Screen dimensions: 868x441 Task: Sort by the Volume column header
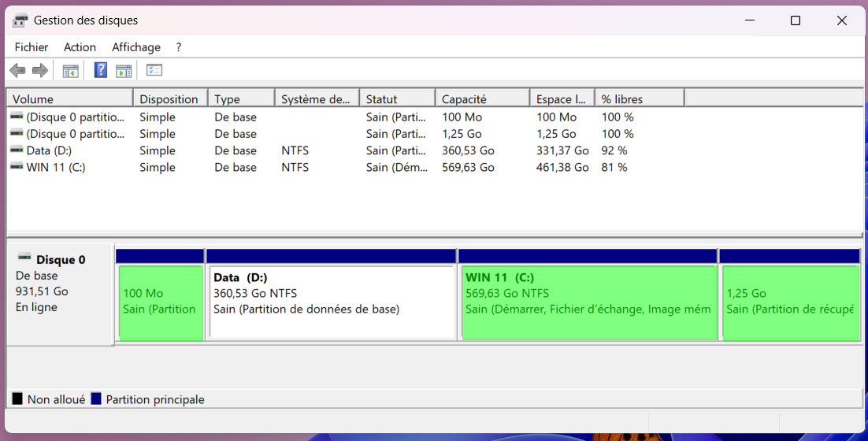69,99
